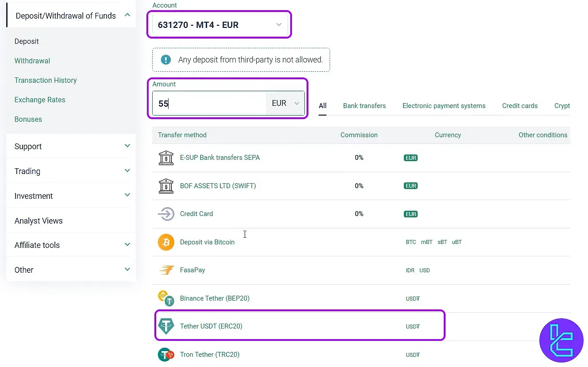Open the Transaction History link
The width and height of the screenshot is (588, 367).
click(46, 81)
